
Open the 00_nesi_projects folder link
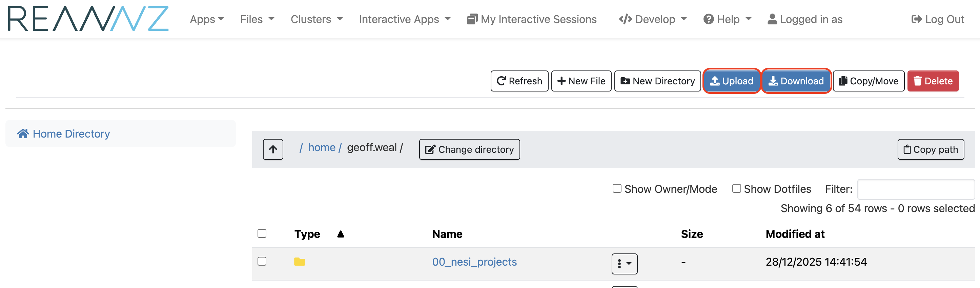(474, 262)
